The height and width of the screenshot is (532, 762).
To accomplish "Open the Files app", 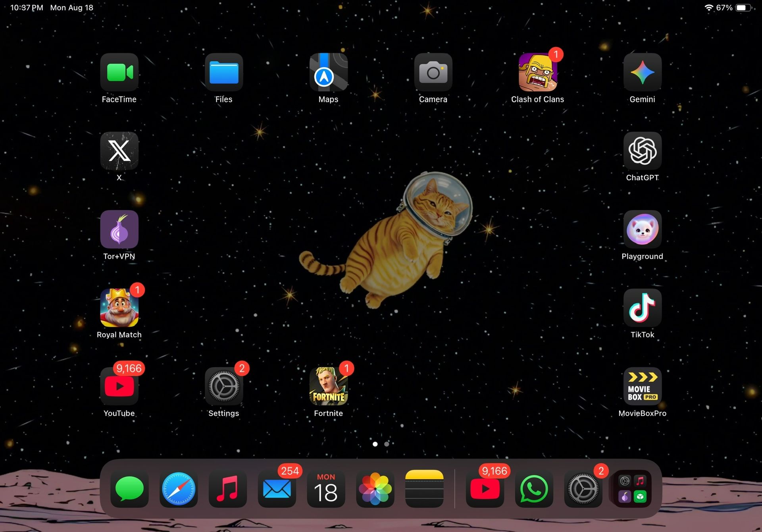I will pyautogui.click(x=224, y=72).
